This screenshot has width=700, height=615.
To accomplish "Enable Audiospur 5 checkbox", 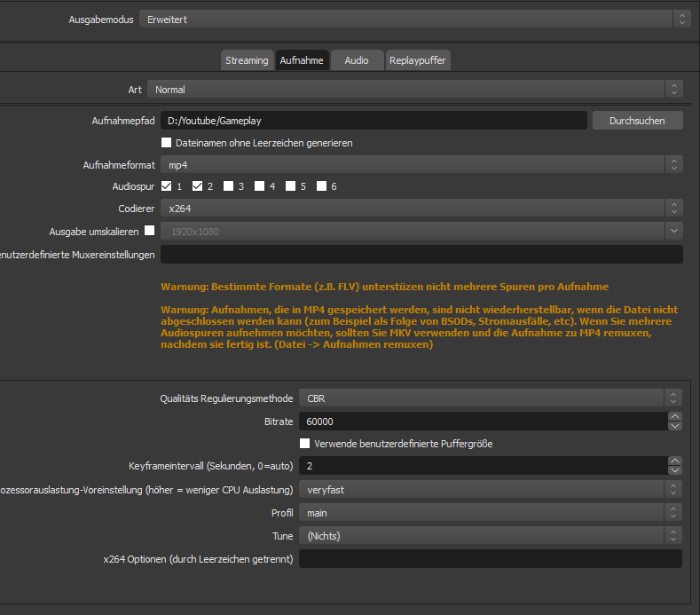I will pos(291,185).
